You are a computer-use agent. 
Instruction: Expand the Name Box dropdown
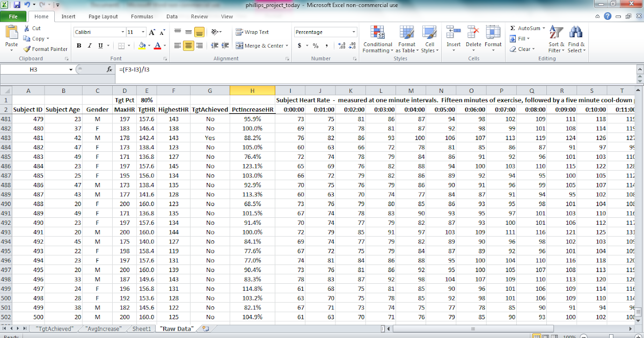pos(71,70)
